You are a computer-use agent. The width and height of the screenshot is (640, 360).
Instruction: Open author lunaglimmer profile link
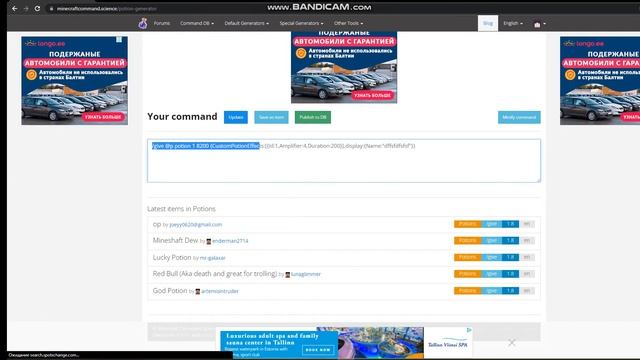[x=305, y=274]
